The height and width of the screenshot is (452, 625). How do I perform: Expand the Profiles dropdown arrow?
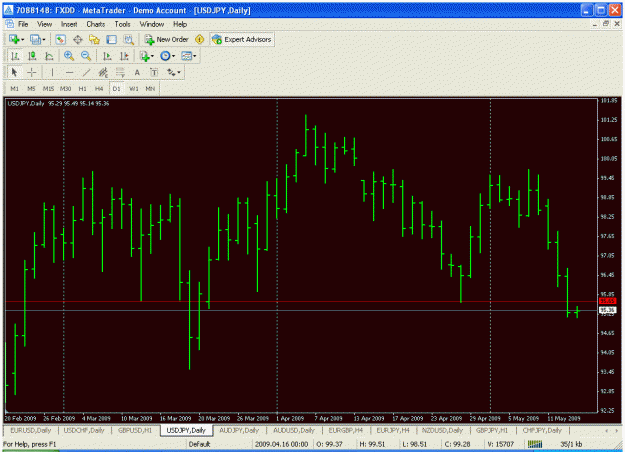pos(44,39)
